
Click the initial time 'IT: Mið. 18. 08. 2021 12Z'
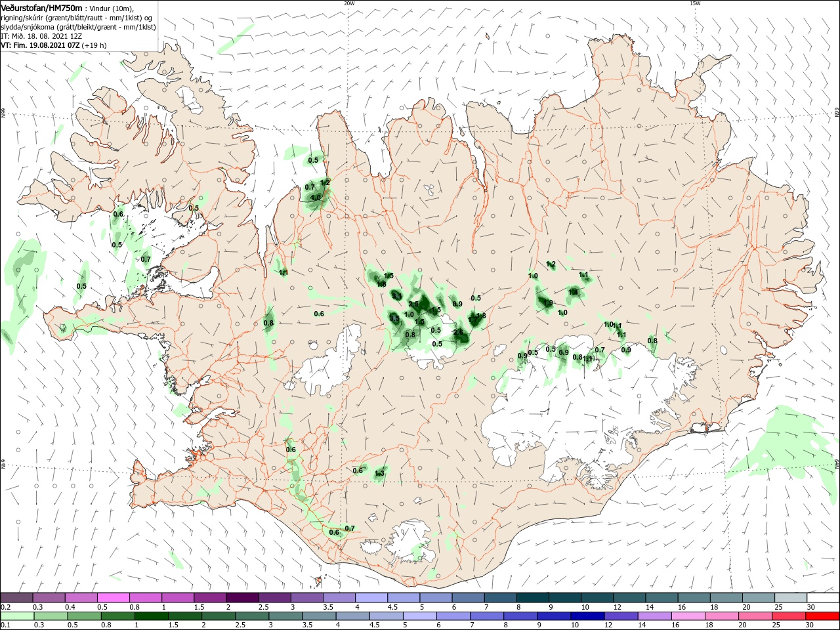pos(42,36)
